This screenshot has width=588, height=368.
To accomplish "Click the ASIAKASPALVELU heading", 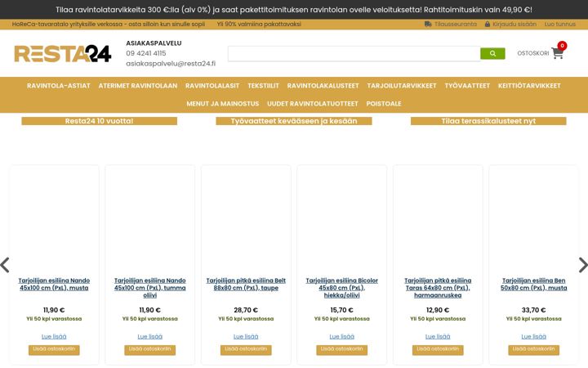I will (154, 43).
